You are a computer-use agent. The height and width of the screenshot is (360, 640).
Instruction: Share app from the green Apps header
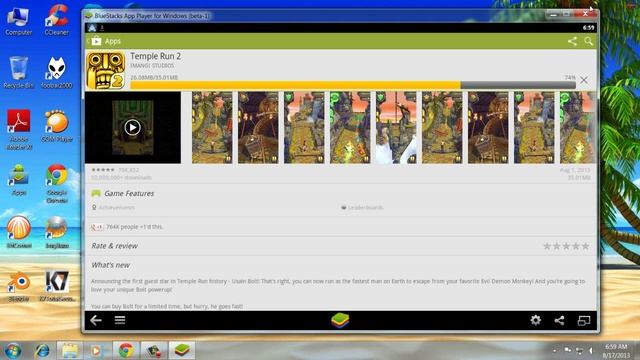(x=572, y=41)
